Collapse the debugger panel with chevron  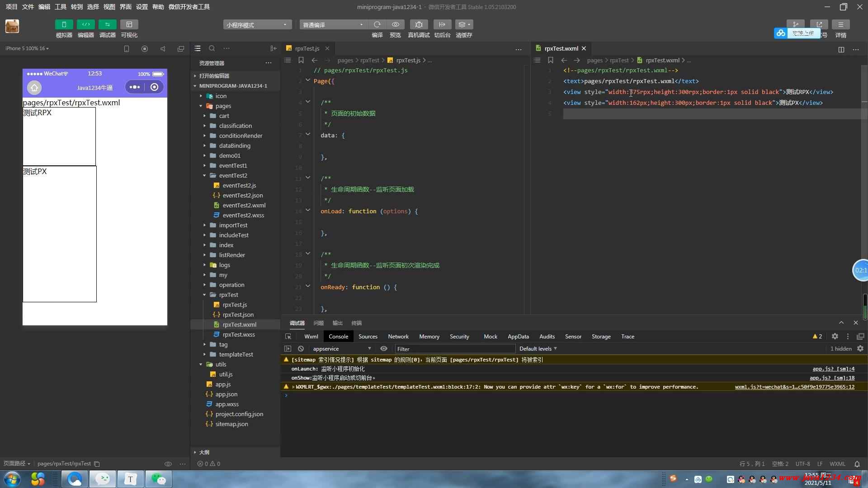pos(841,323)
